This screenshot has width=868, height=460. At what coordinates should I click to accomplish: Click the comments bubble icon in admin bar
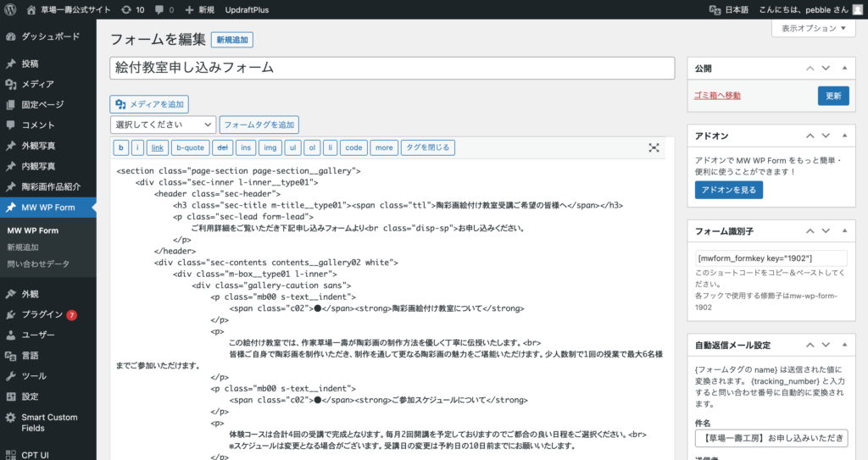coord(160,9)
